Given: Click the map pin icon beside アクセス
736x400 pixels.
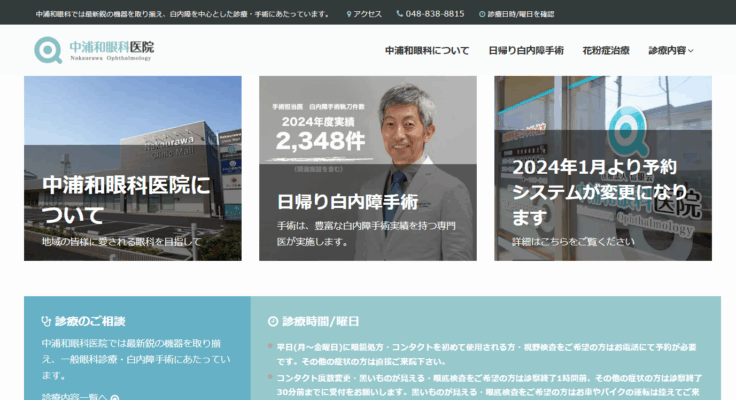Looking at the screenshot, I should click(349, 14).
